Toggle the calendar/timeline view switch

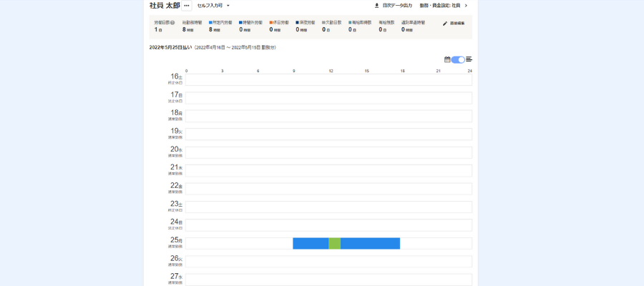point(458,59)
